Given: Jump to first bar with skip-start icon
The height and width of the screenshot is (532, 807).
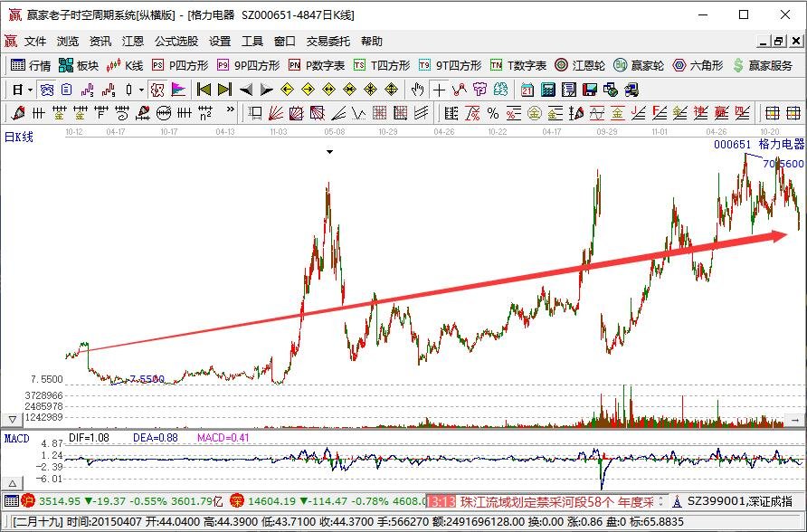Looking at the screenshot, I should click(x=204, y=90).
